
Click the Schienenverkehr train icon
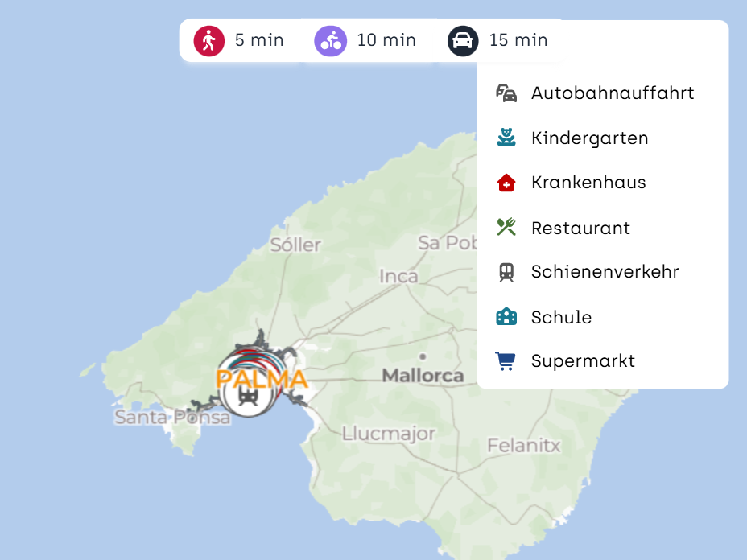click(x=506, y=272)
